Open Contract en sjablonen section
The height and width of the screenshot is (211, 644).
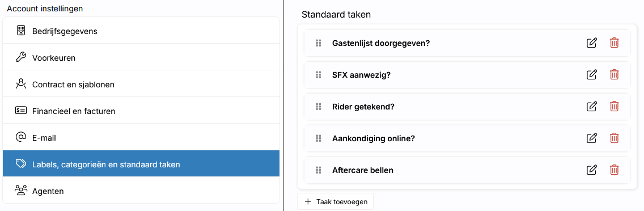(x=141, y=84)
